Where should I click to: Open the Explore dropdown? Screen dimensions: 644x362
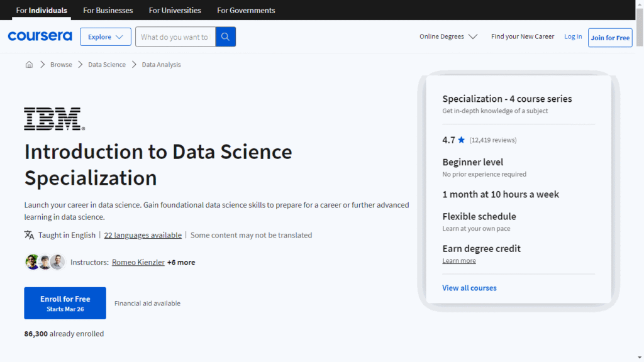[106, 37]
